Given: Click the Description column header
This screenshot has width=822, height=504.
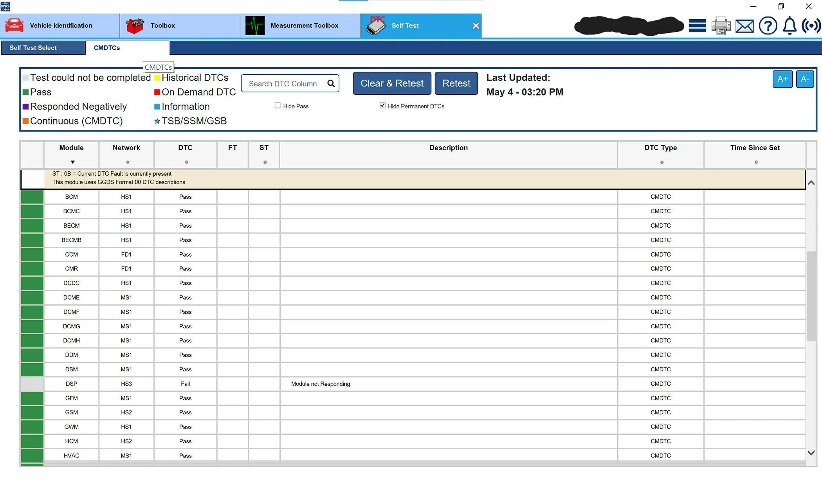Looking at the screenshot, I should (x=449, y=154).
